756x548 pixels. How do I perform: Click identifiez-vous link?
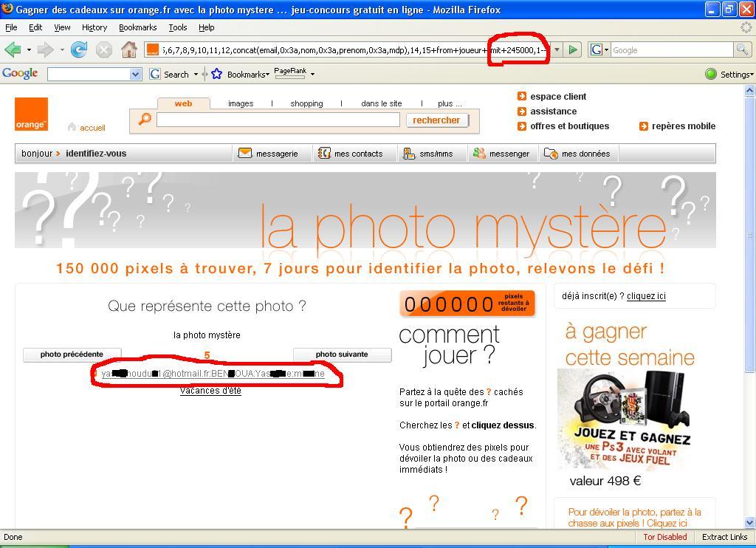point(96,154)
